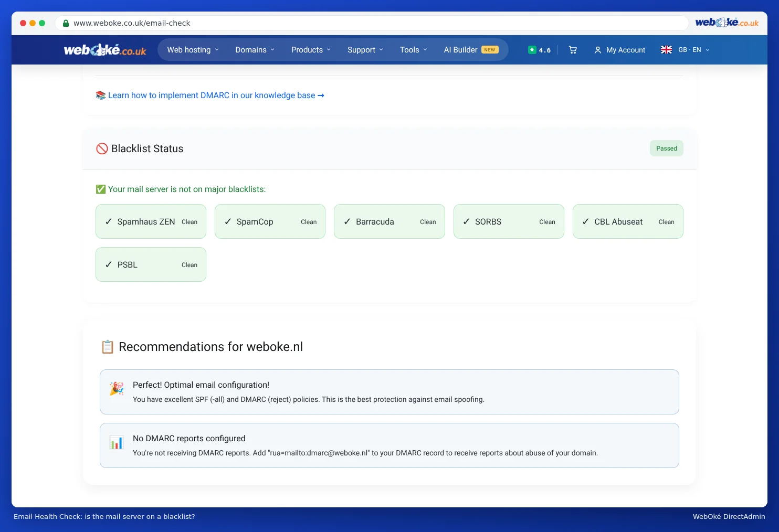Click the green Passed status badge
The image size is (779, 532).
[667, 148]
